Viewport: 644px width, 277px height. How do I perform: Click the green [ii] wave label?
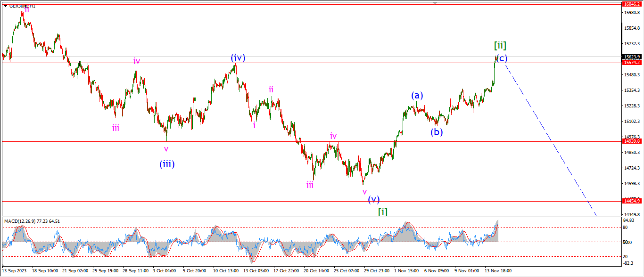500,46
